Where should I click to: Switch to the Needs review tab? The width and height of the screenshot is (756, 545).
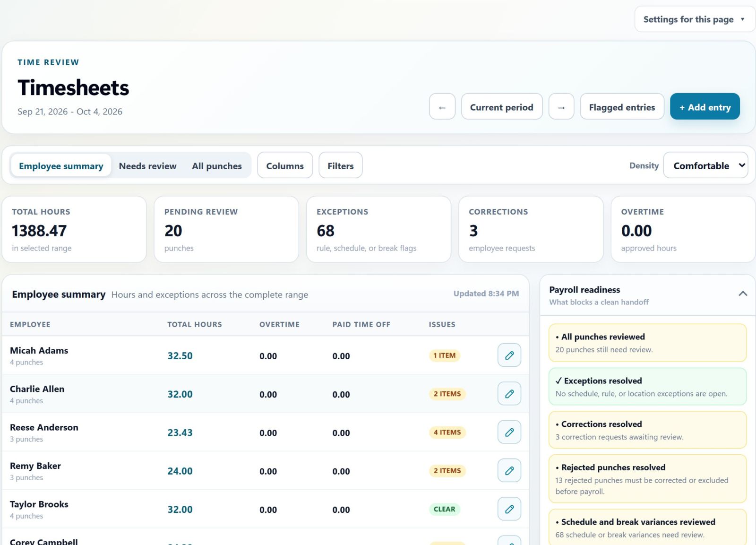pyautogui.click(x=148, y=166)
